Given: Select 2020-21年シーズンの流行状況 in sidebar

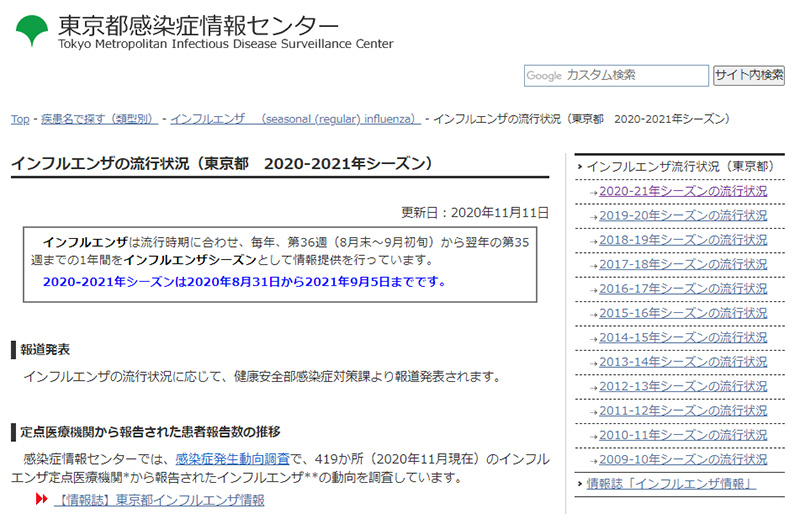Looking at the screenshot, I should coord(683,191).
